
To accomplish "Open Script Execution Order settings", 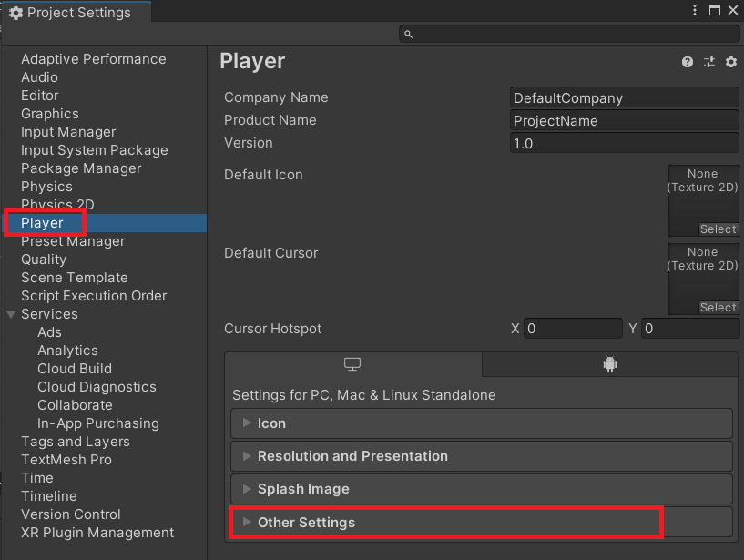I will (x=94, y=296).
